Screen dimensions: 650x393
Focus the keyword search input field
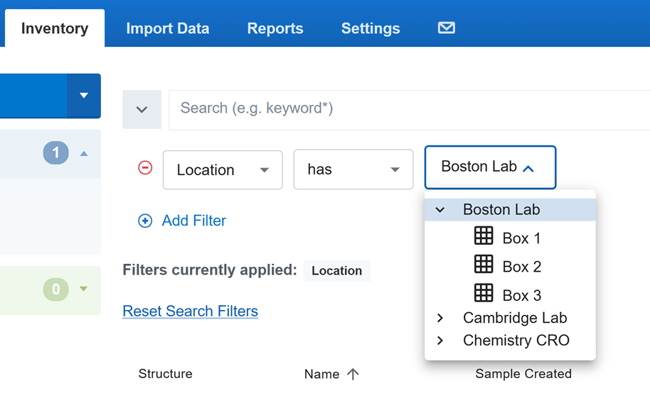click(409, 109)
